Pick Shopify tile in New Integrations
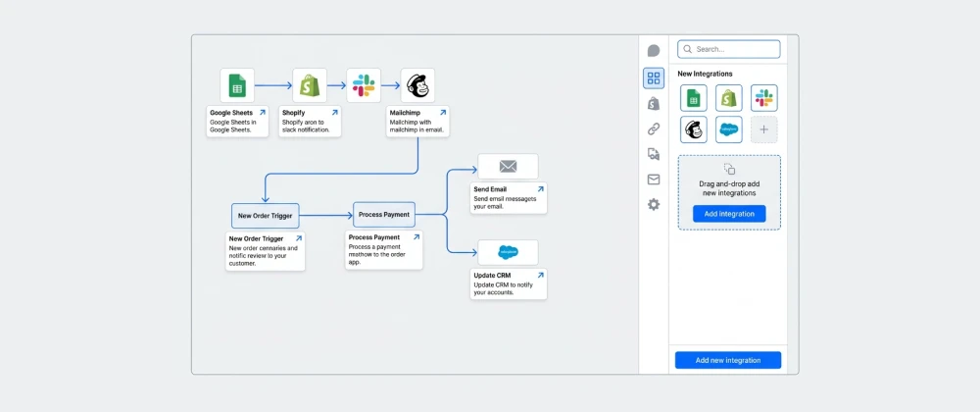980x412 pixels. click(729, 98)
